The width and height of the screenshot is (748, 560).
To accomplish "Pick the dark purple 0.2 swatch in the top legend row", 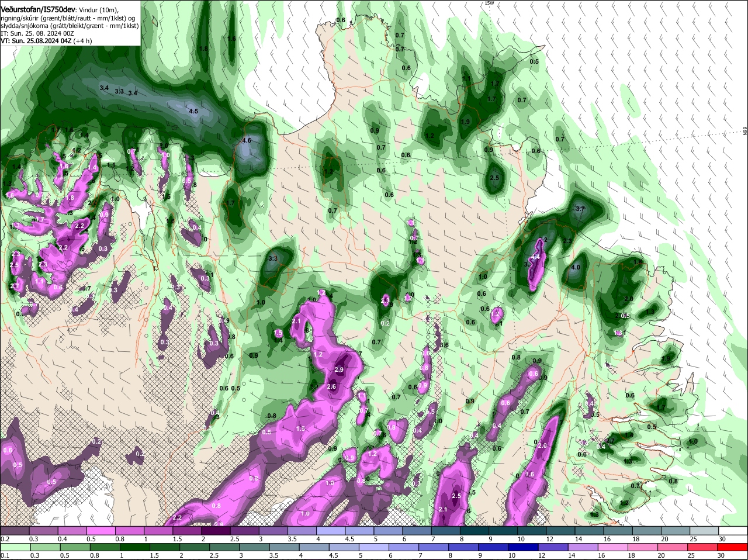I will pyautogui.click(x=15, y=530).
